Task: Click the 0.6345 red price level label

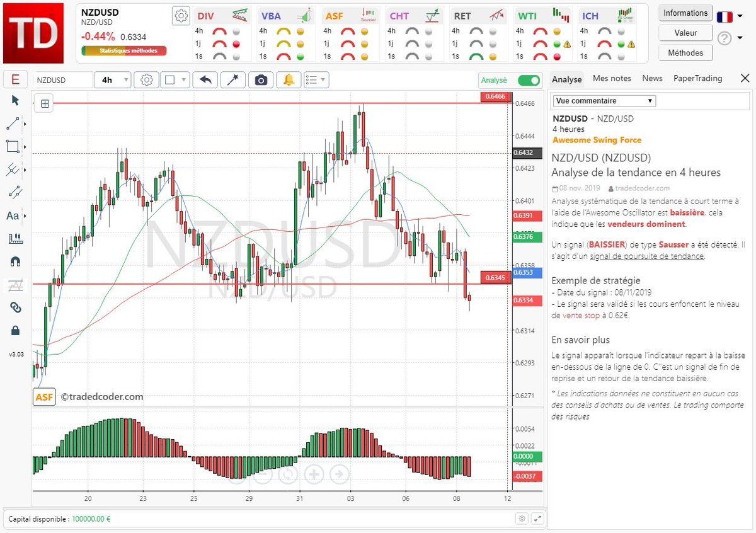Action: pyautogui.click(x=496, y=277)
